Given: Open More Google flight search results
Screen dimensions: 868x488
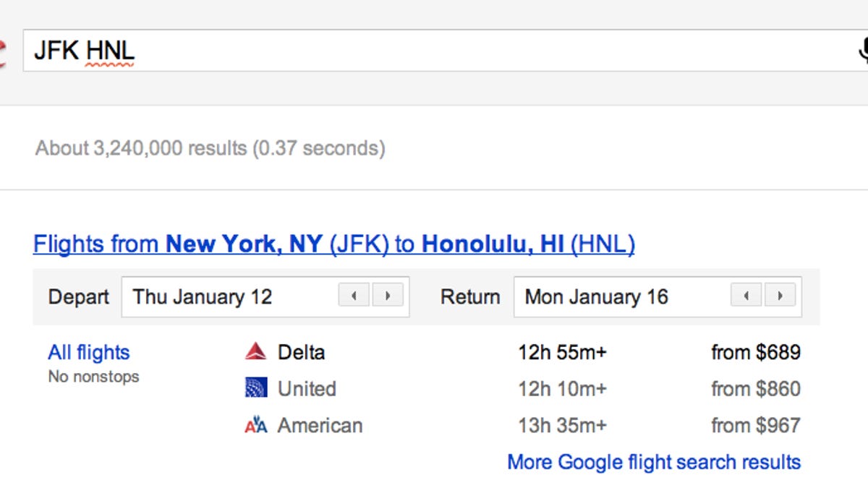Looking at the screenshot, I should (652, 462).
